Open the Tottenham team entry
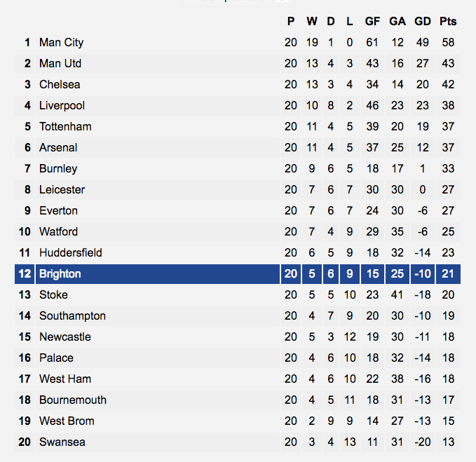This screenshot has height=462, width=476. click(x=65, y=127)
